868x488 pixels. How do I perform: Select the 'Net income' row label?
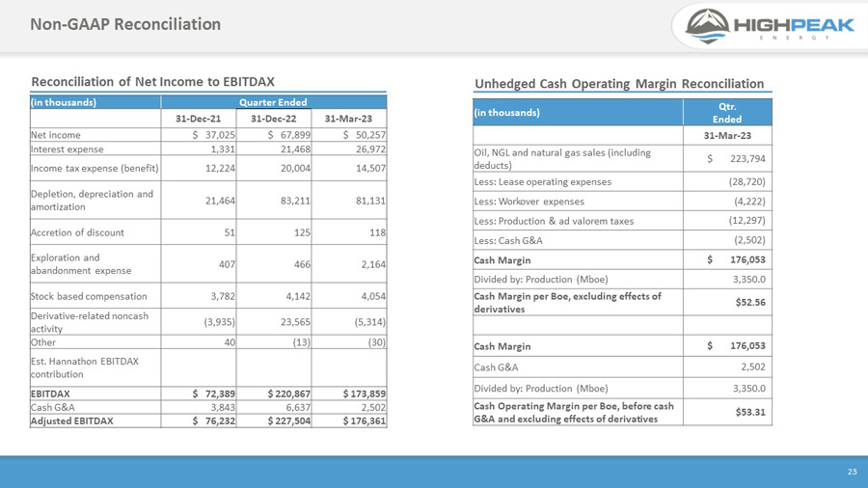(55, 135)
